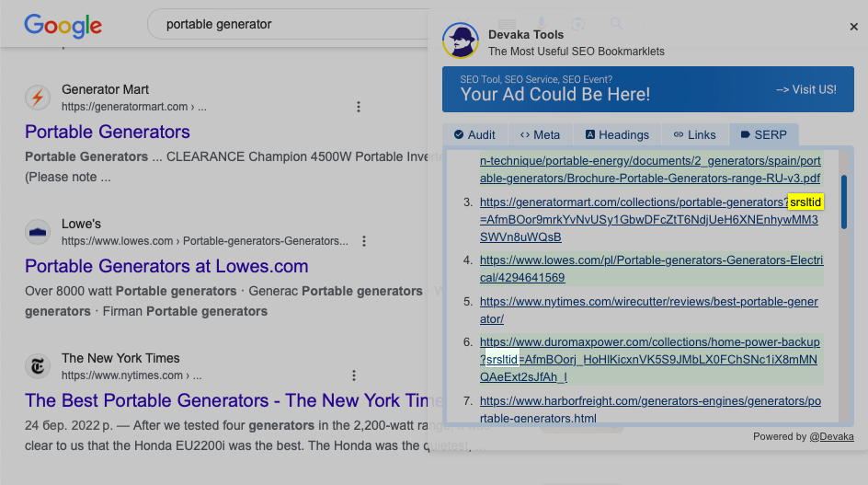Screen dimensions: 868x485
Task: Click the Devaka Tools title text
Action: (526, 34)
